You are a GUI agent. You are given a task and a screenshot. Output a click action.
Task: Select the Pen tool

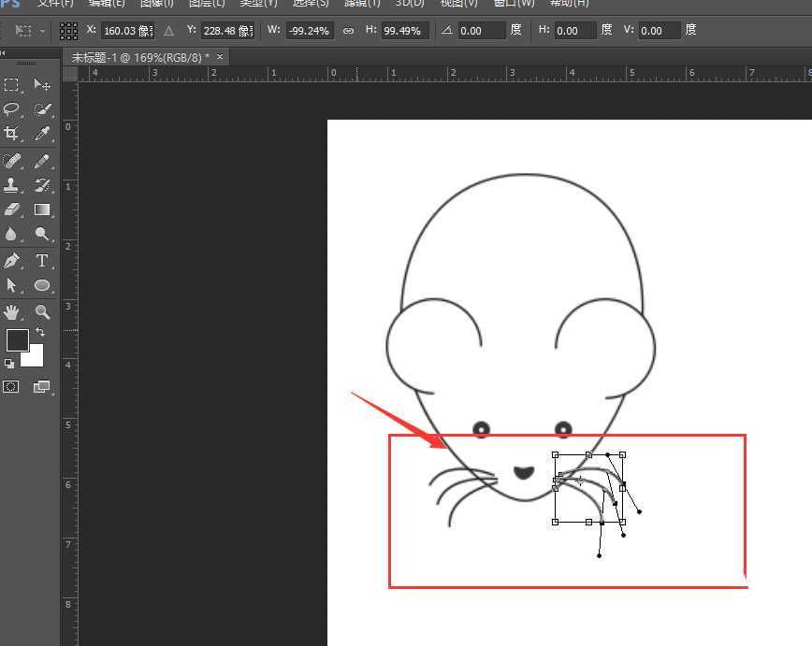click(x=13, y=260)
